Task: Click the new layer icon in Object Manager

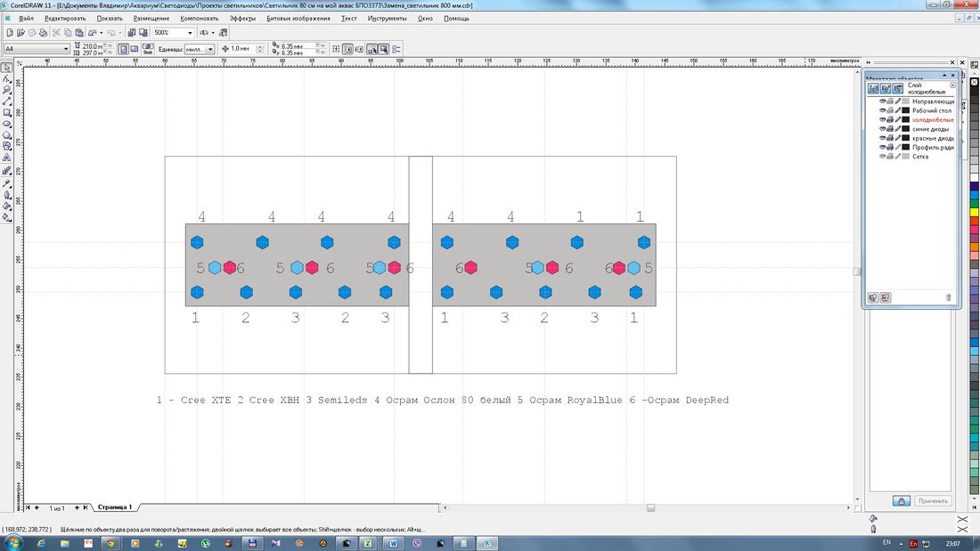Action: coord(873,297)
